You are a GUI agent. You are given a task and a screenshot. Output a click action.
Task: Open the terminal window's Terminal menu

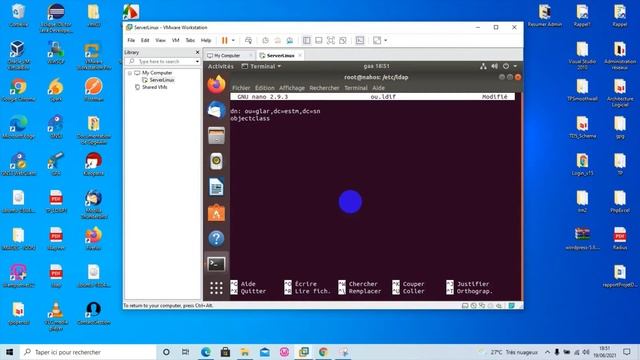coord(356,88)
